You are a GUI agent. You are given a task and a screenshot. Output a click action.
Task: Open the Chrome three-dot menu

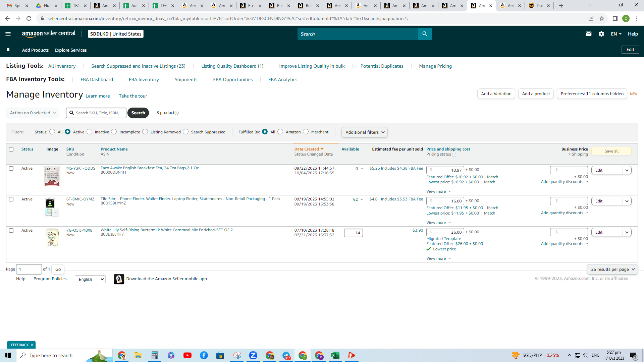tap(637, 18)
